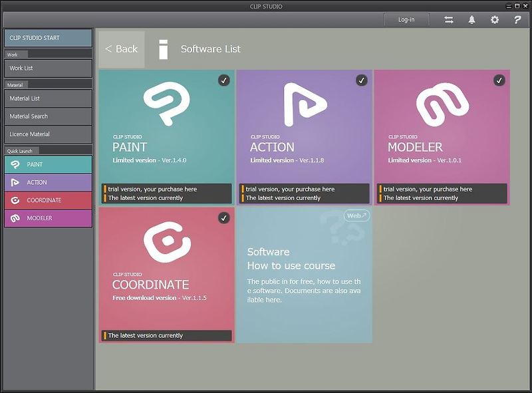This screenshot has height=393, width=532.
Task: Click the CLIP STUDIO MODELER logo icon
Action: (442, 104)
